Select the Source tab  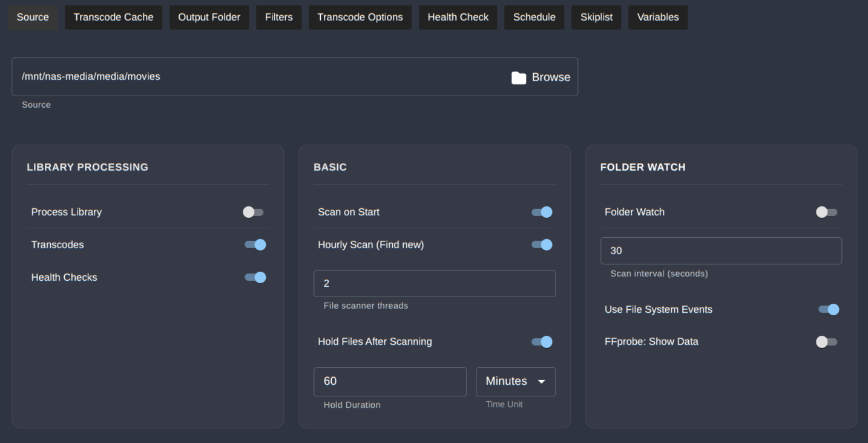point(33,17)
